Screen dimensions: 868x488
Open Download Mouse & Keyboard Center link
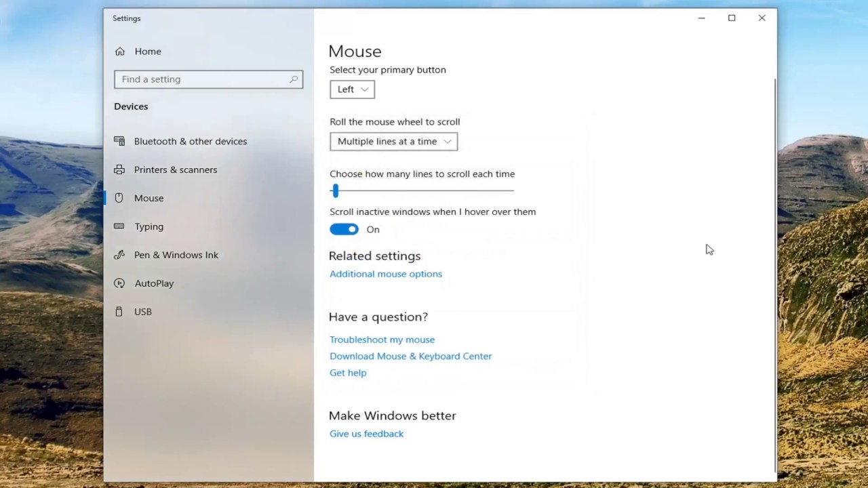pos(410,356)
